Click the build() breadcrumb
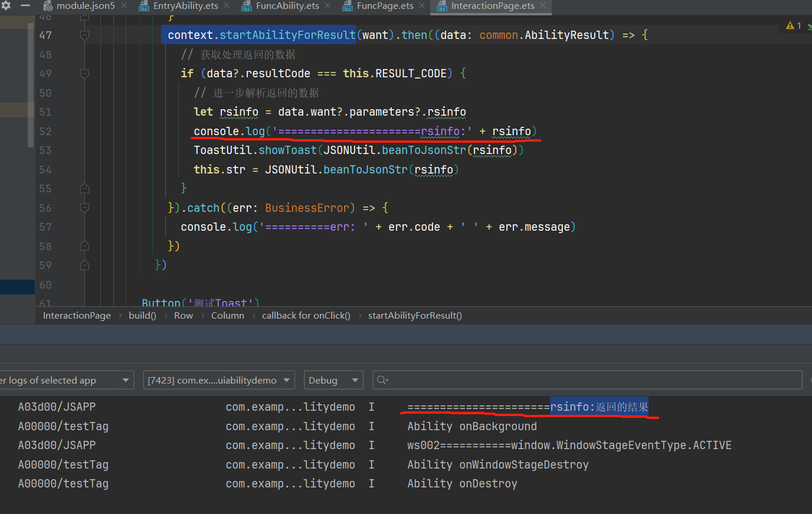The height and width of the screenshot is (514, 812). 142,316
